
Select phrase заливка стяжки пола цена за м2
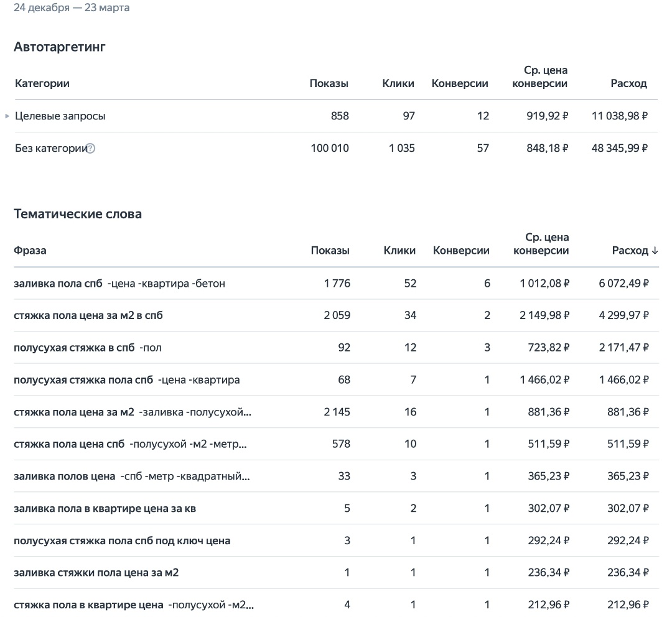pyautogui.click(x=96, y=572)
